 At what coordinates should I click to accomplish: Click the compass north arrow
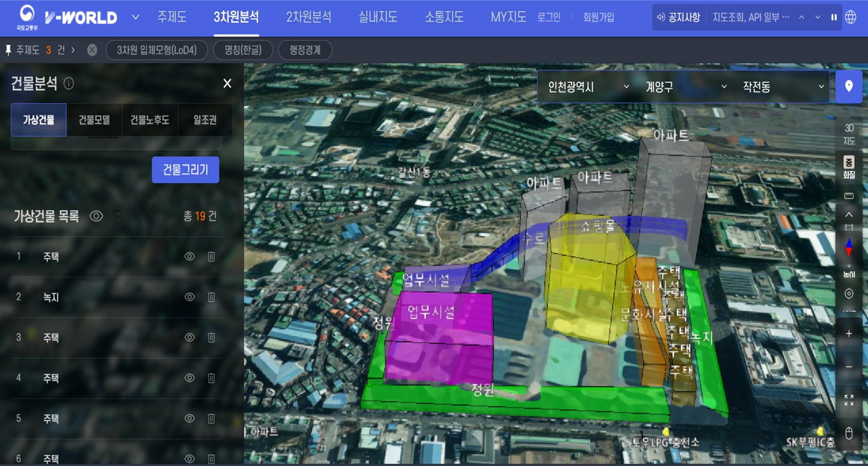point(849,247)
